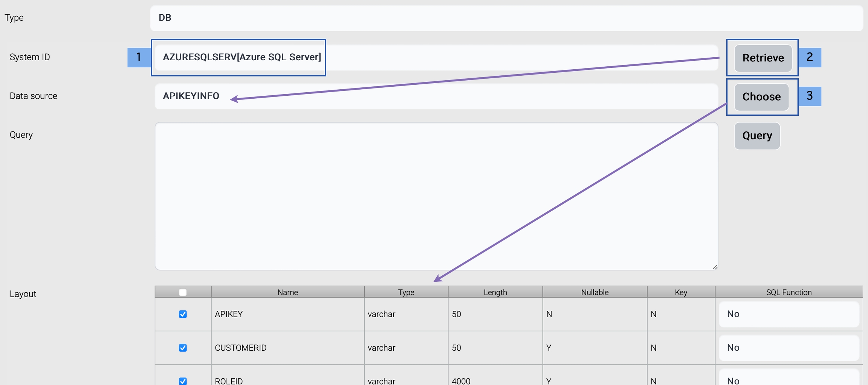Click the Length column header

coord(495,292)
